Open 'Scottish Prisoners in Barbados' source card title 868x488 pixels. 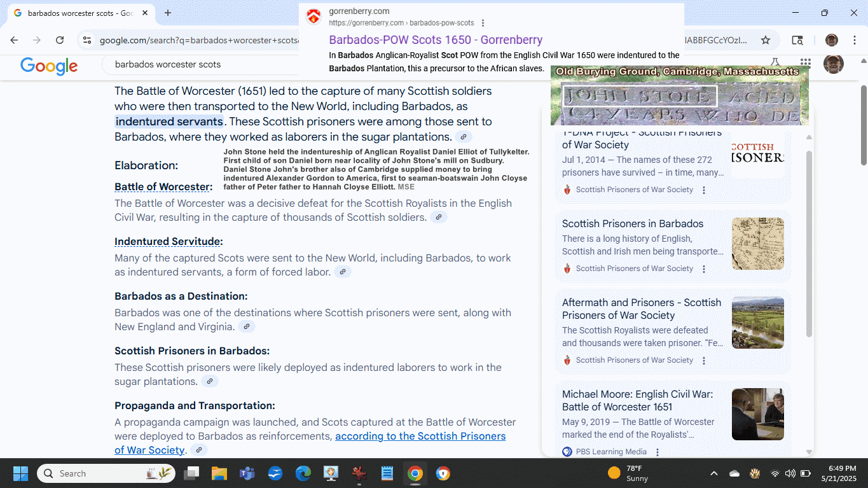pos(633,223)
